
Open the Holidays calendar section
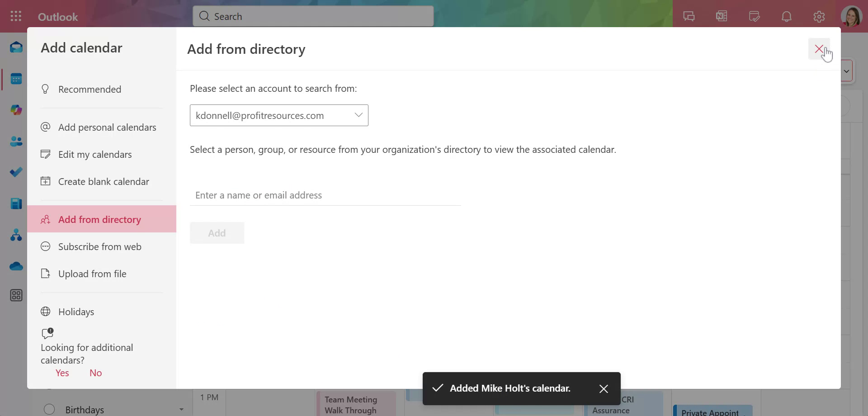(x=76, y=312)
